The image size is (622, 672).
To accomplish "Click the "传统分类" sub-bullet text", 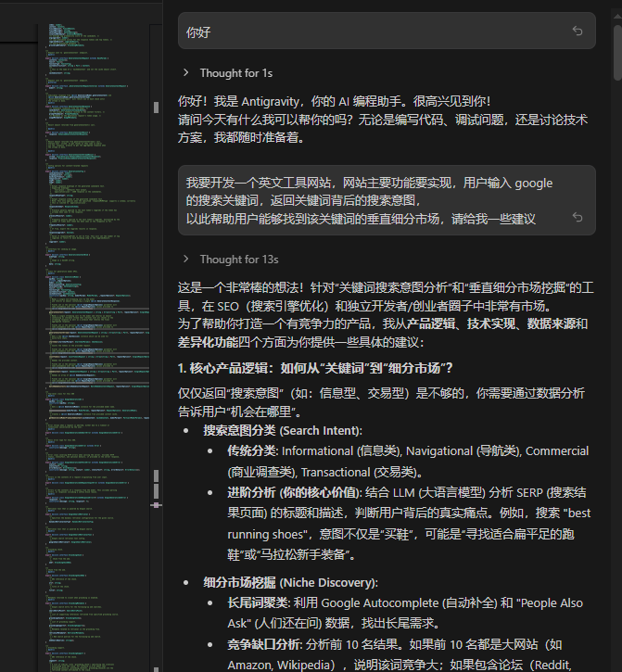I will pyautogui.click(x=252, y=450).
